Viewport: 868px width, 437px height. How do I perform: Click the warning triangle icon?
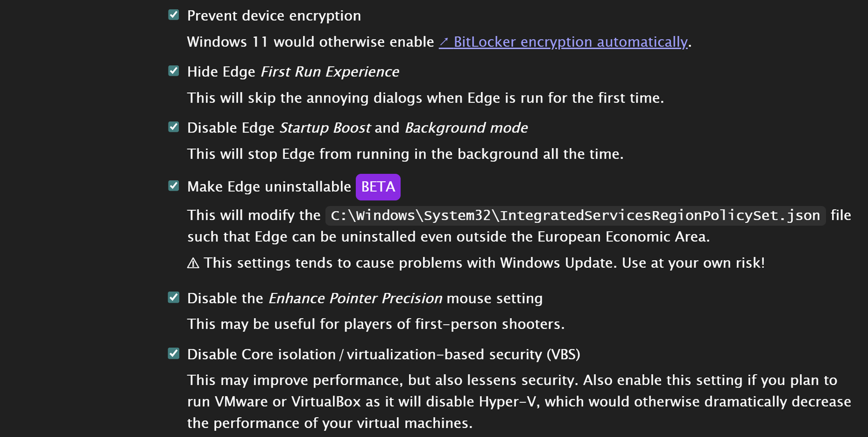click(x=193, y=263)
